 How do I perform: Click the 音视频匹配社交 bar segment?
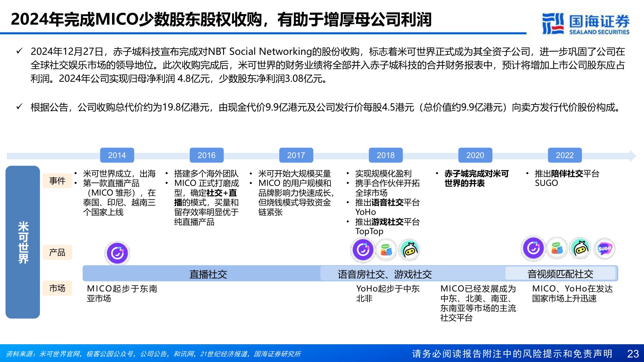click(560, 274)
